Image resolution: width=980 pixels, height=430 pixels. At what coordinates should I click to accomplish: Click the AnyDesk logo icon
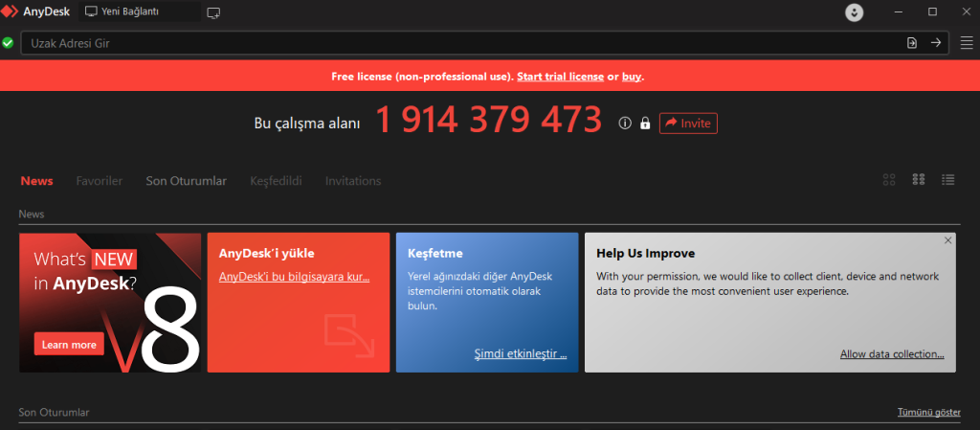[x=10, y=11]
